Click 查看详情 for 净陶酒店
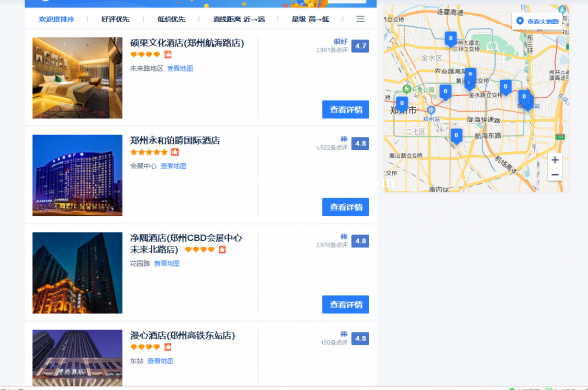 point(346,304)
